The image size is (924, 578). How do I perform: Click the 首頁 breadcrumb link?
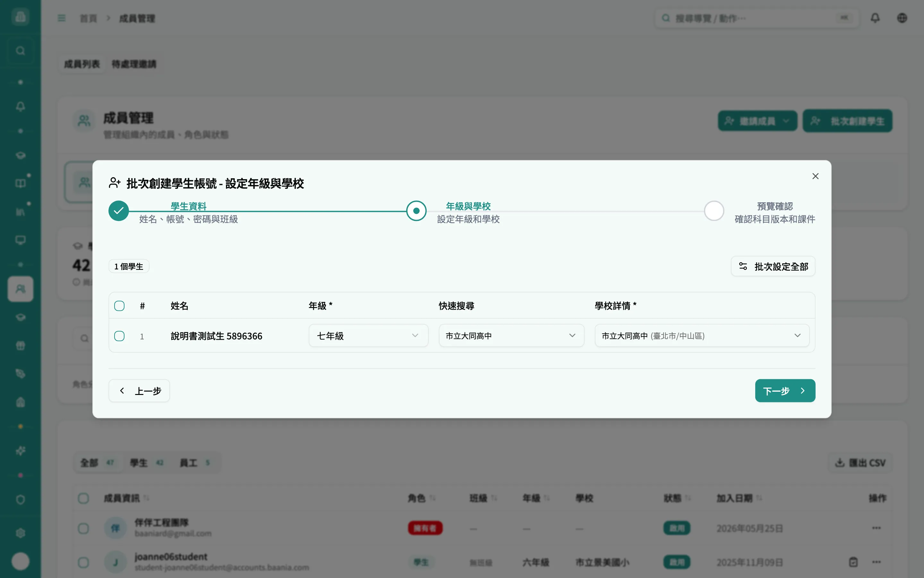[x=88, y=18]
